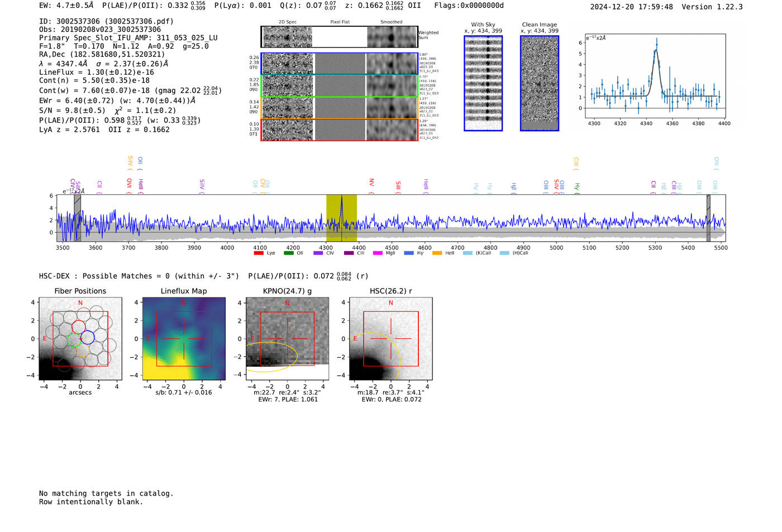The width and height of the screenshot is (782, 532).
Task: Click the blue fiber circle in Fiber Positions
Action: click(x=88, y=337)
